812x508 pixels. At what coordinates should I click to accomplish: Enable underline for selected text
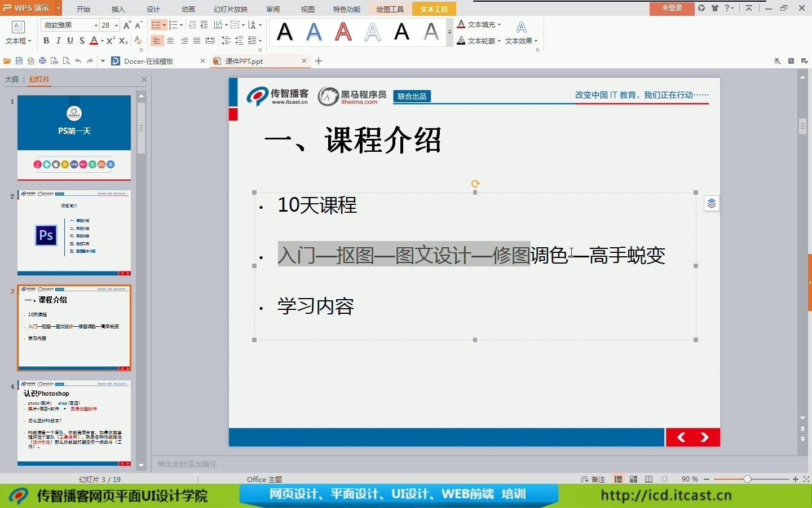[69, 41]
